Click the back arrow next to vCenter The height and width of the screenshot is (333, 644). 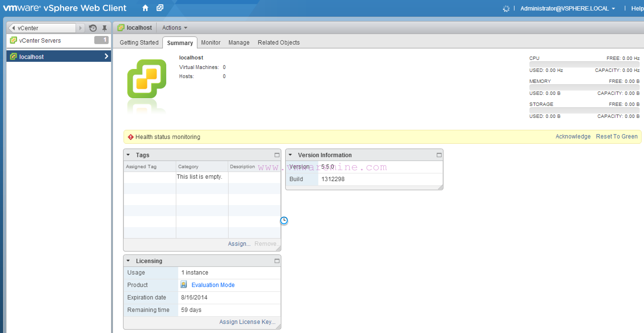pyautogui.click(x=13, y=28)
